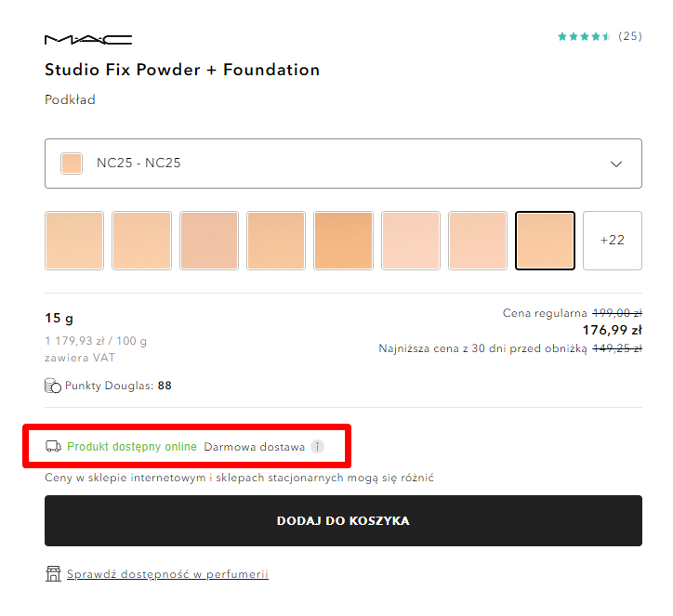Click the MAC brand logo
The image size is (673, 616).
click(x=88, y=40)
